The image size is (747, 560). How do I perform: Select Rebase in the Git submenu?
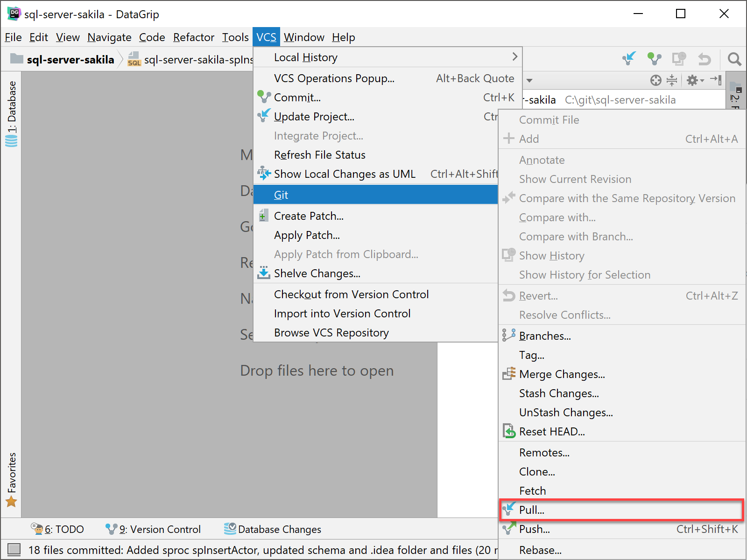click(622, 550)
